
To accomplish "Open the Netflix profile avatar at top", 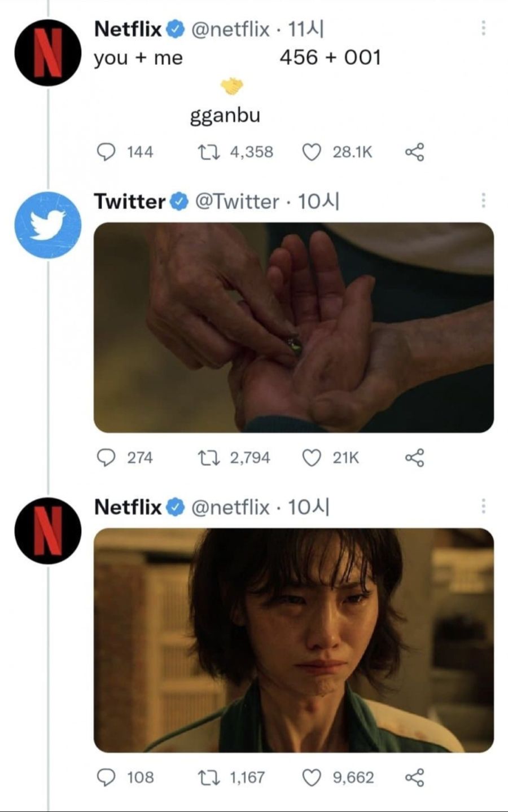I will coord(48,52).
